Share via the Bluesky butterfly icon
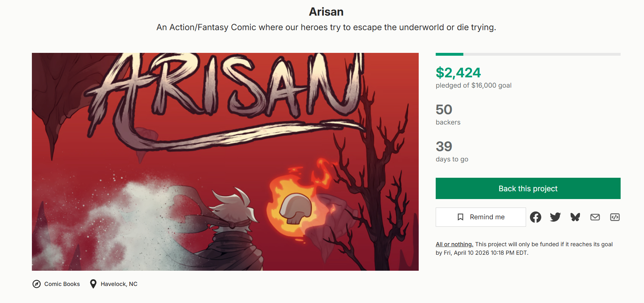Screen dimensions: 644x303 click(575, 217)
